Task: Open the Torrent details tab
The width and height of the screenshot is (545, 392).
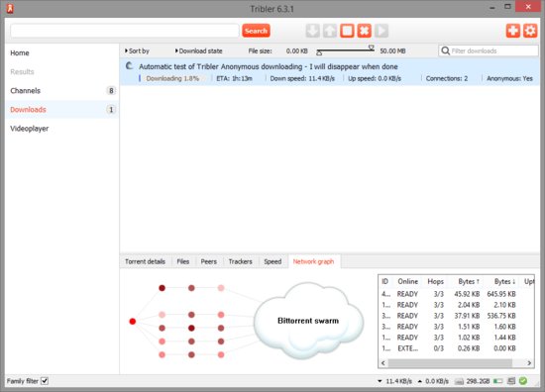Action: [145, 261]
